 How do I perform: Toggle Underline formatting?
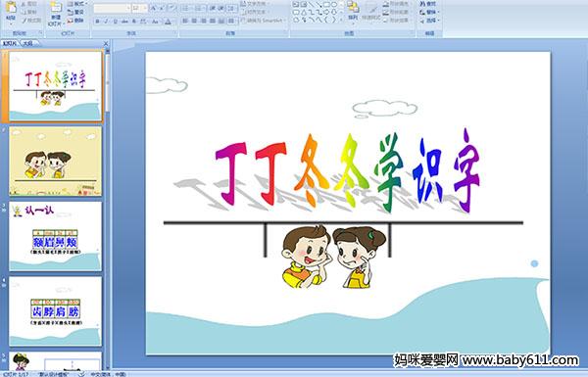(115, 22)
